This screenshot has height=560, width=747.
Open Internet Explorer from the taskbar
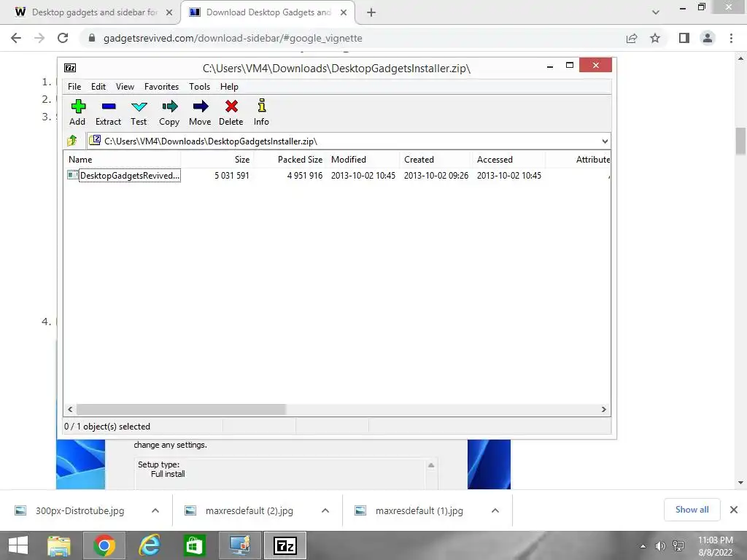[x=149, y=545]
